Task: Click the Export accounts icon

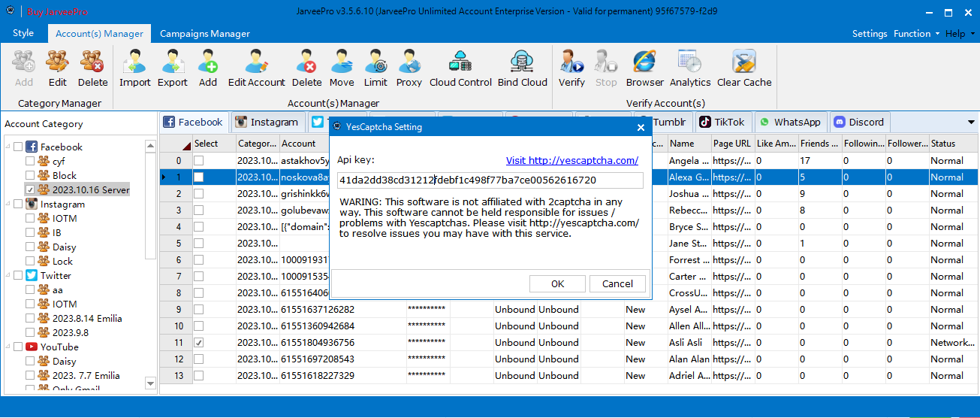Action: pyautogui.click(x=173, y=68)
